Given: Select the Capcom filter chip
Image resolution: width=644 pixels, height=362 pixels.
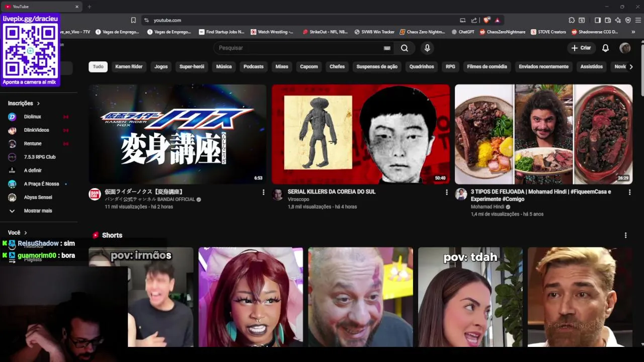Looking at the screenshot, I should tap(309, 66).
